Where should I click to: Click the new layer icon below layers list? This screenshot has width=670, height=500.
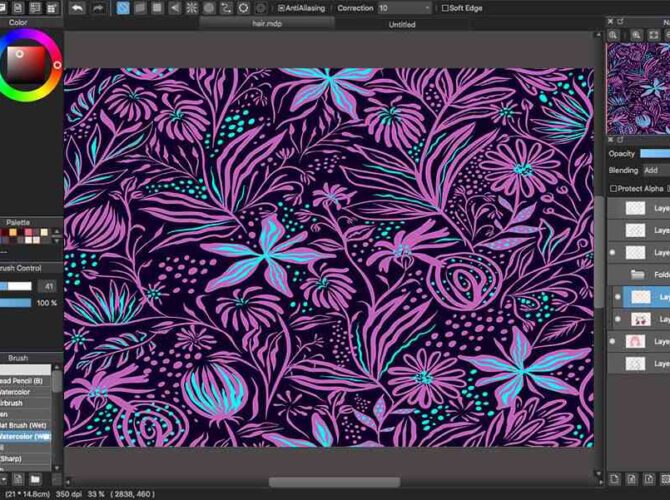pyautogui.click(x=614, y=479)
